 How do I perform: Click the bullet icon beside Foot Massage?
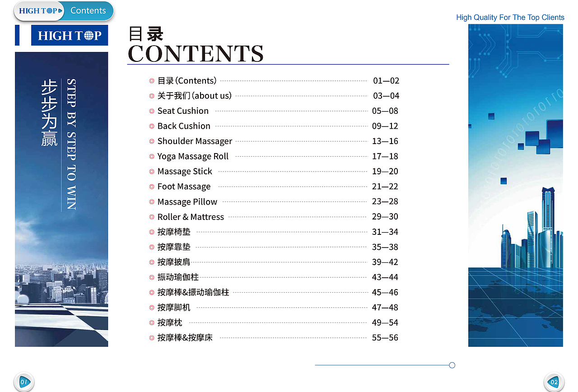(152, 187)
